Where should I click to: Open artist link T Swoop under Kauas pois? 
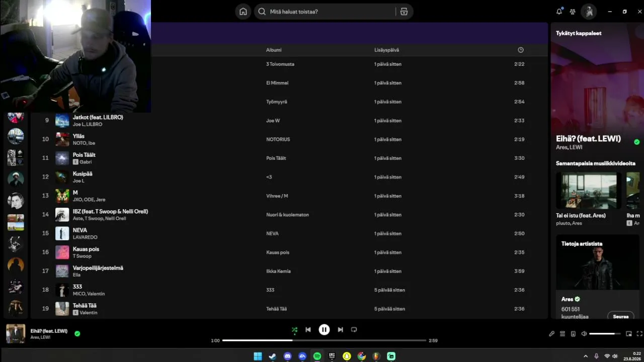[82, 256]
